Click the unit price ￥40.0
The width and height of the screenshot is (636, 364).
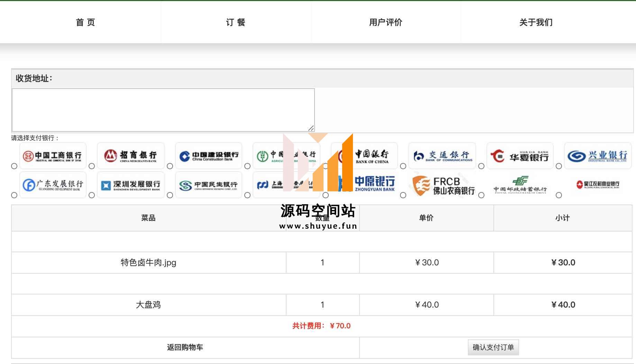pyautogui.click(x=427, y=305)
